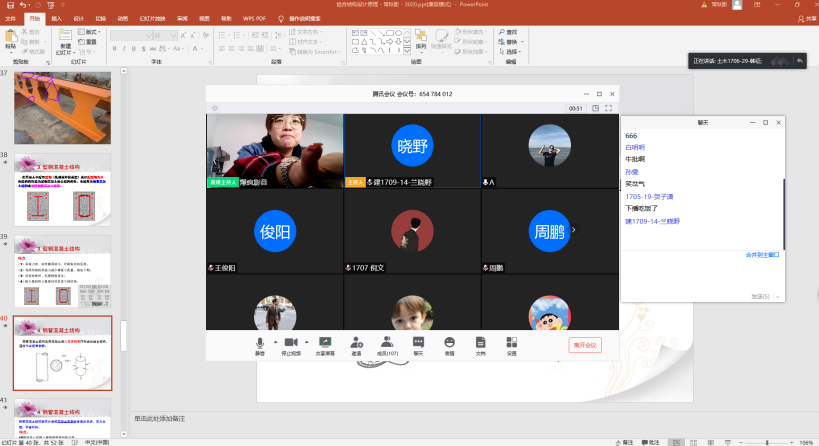Click the 共享 share button in PowerPoint
819x446 pixels.
807,19
